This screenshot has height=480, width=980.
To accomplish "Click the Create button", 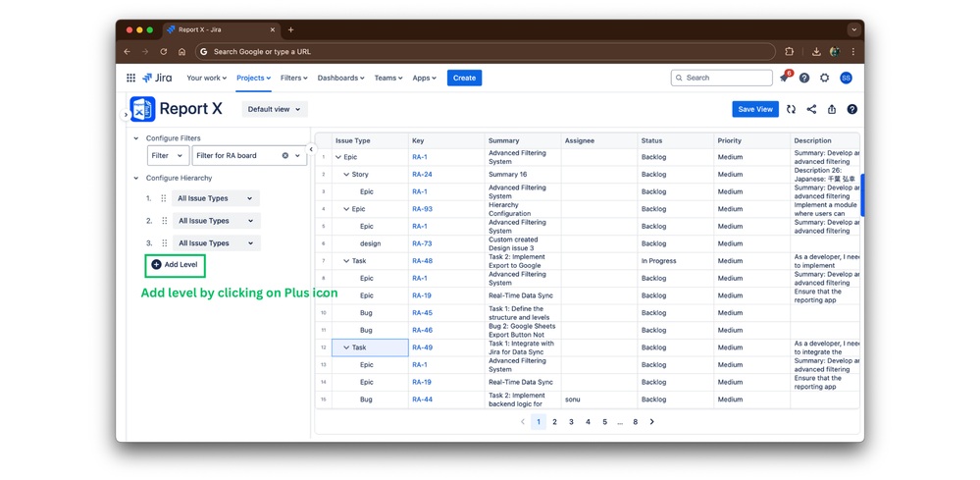I will (464, 79).
